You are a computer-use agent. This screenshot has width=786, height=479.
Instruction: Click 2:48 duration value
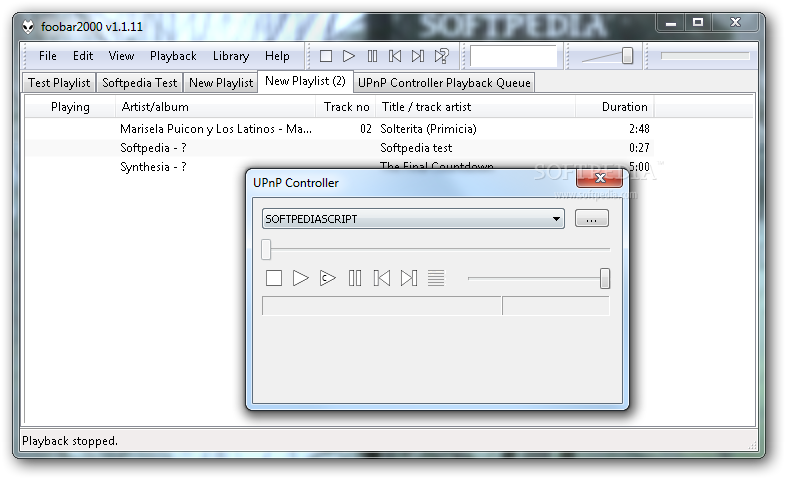[639, 129]
